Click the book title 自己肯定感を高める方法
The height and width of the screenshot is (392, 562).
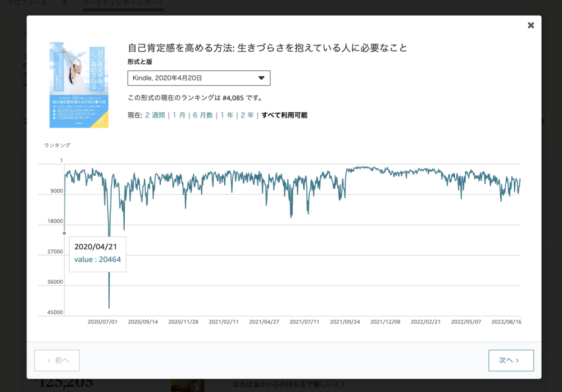pyautogui.click(x=268, y=48)
